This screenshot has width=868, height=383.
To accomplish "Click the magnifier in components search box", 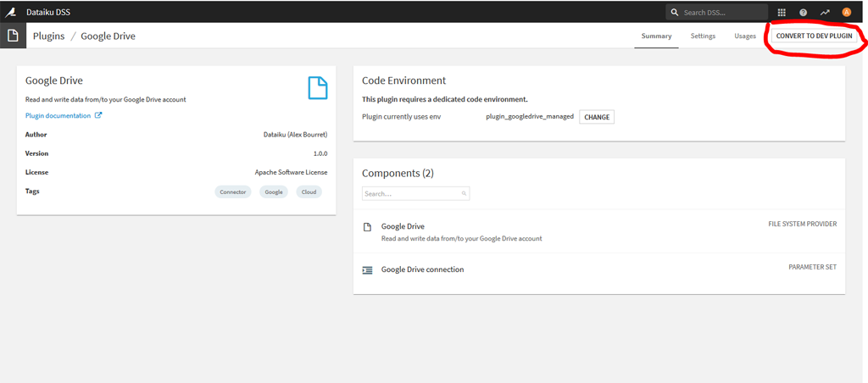I will pos(464,194).
